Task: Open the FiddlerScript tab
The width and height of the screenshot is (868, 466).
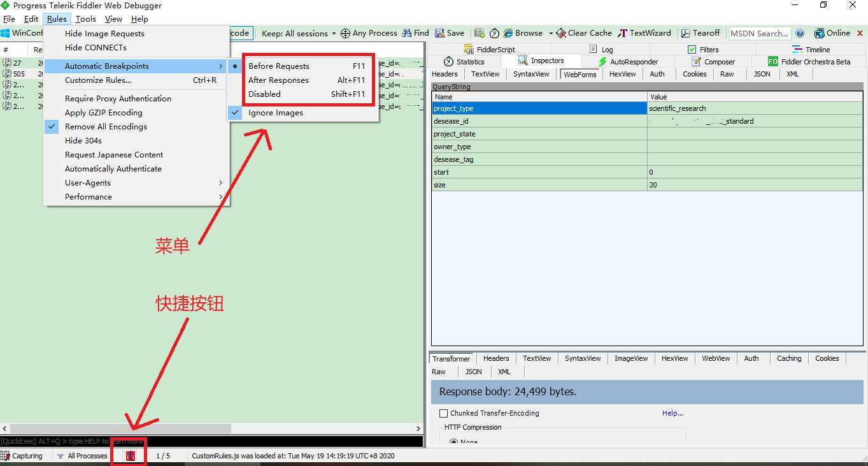Action: 489,49
